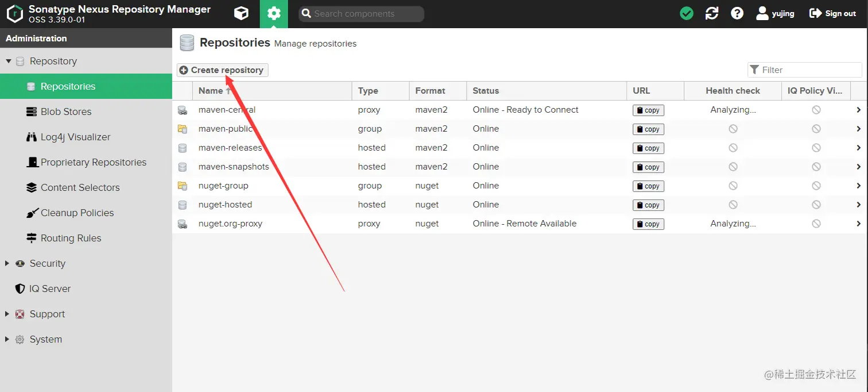The image size is (868, 392).
Task: Click maven-public group folder icon
Action: 183,129
